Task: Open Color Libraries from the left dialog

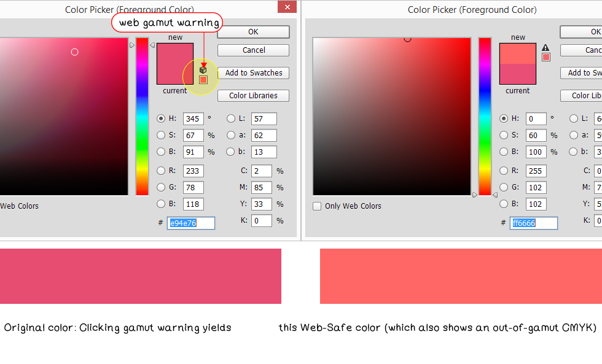Action: tap(253, 96)
